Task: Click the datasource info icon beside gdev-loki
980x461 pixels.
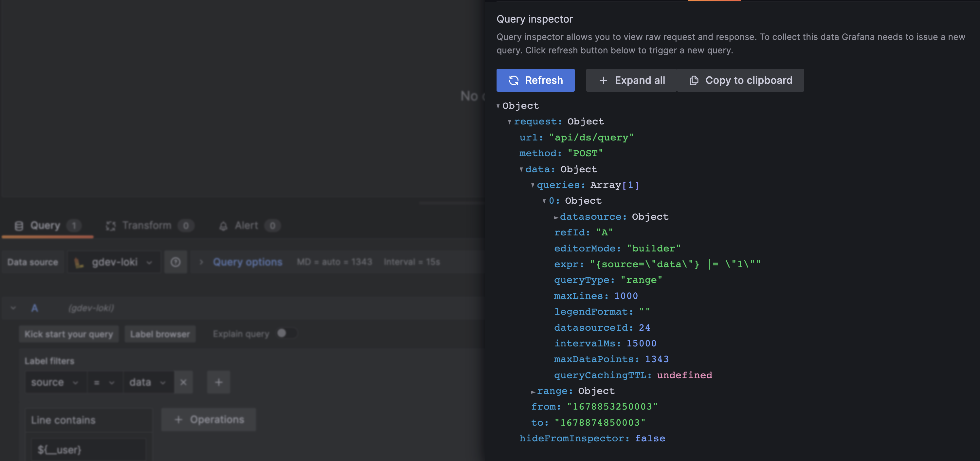Action: click(175, 262)
